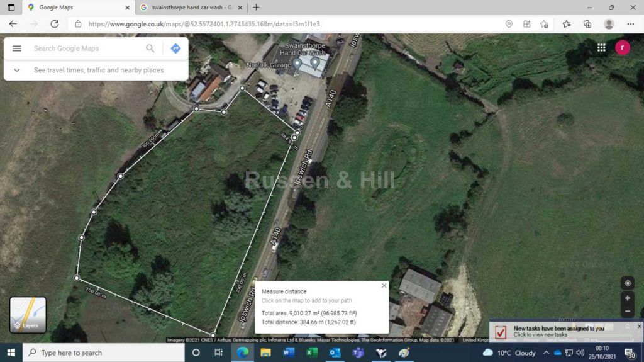The width and height of the screenshot is (644, 362).
Task: Open the Google Maps hamburger menu
Action: tap(17, 48)
